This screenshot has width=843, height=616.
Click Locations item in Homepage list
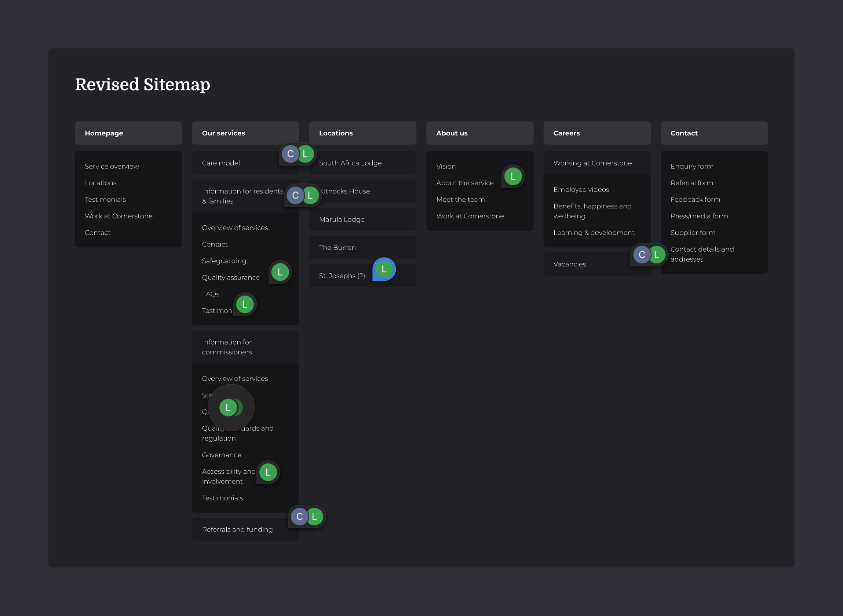pos(101,183)
